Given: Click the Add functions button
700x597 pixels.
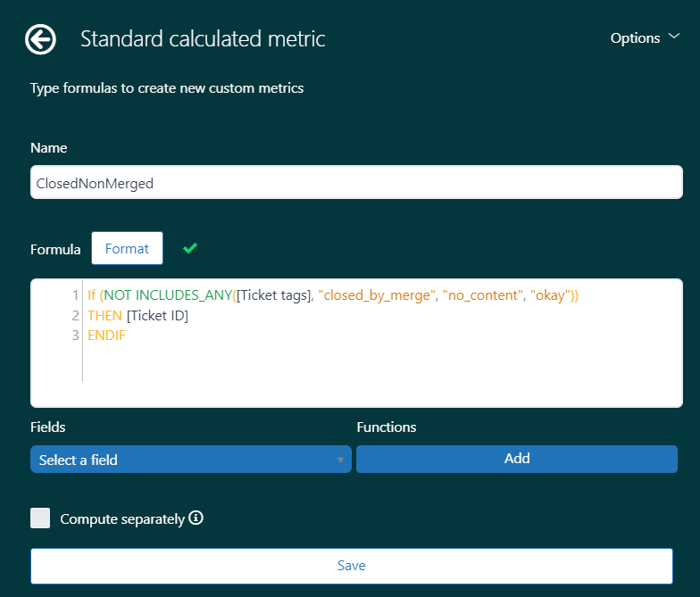Looking at the screenshot, I should pyautogui.click(x=516, y=459).
